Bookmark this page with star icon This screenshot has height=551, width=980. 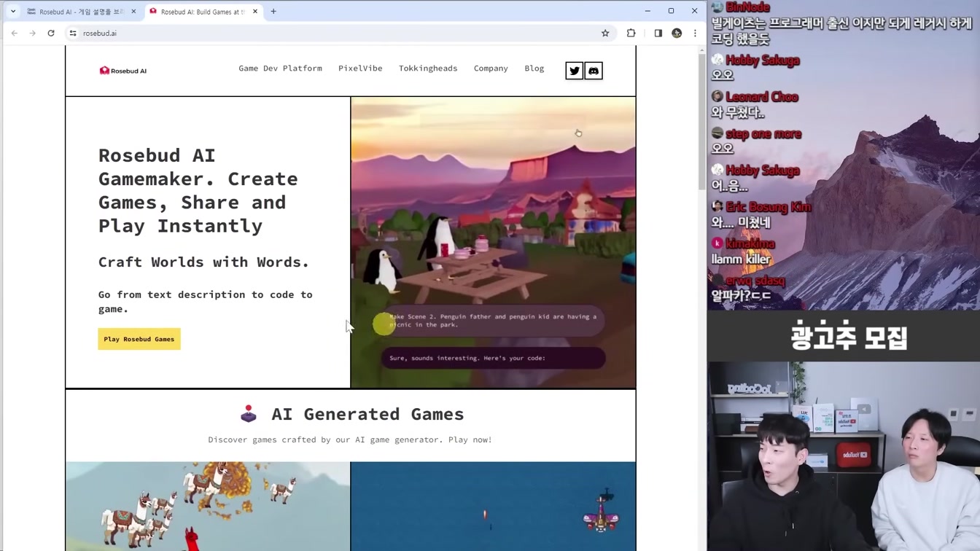605,33
